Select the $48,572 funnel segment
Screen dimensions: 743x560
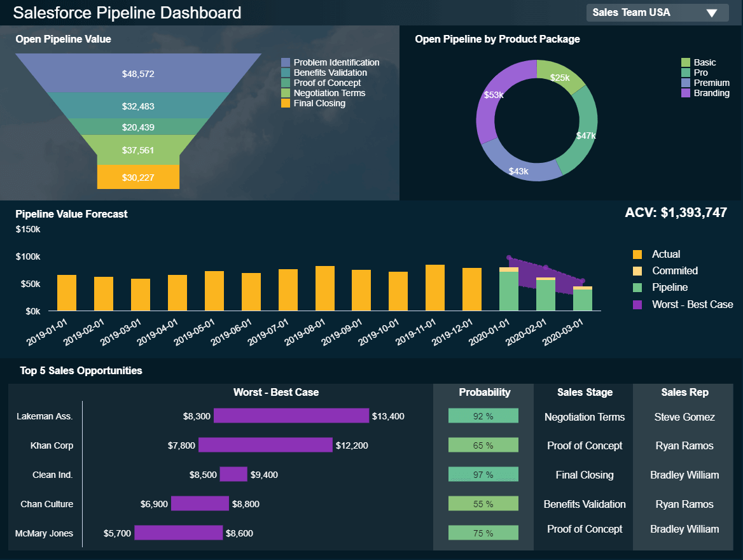click(138, 74)
